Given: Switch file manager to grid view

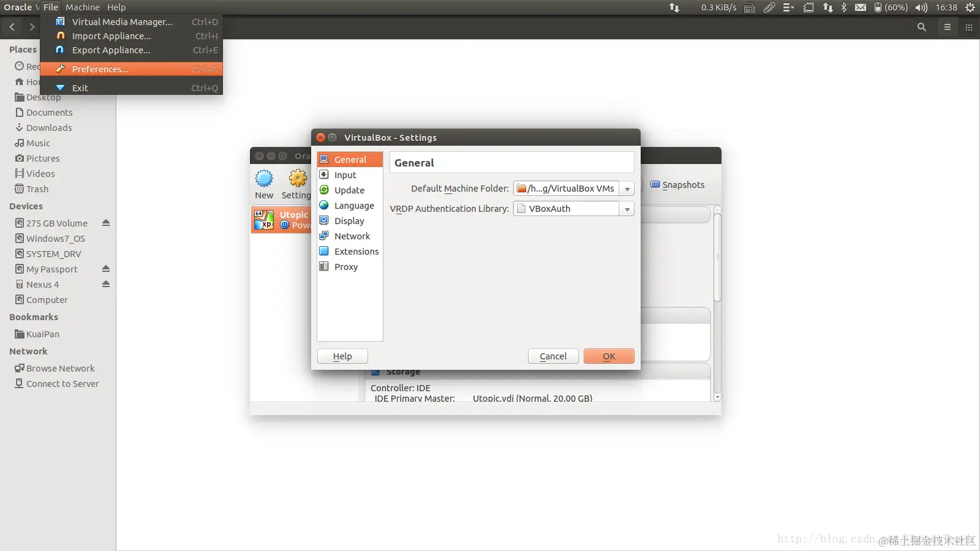Looking at the screenshot, I should [968, 27].
